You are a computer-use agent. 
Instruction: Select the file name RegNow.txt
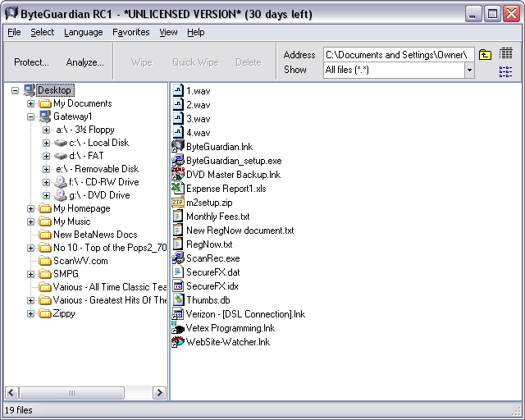pos(209,244)
